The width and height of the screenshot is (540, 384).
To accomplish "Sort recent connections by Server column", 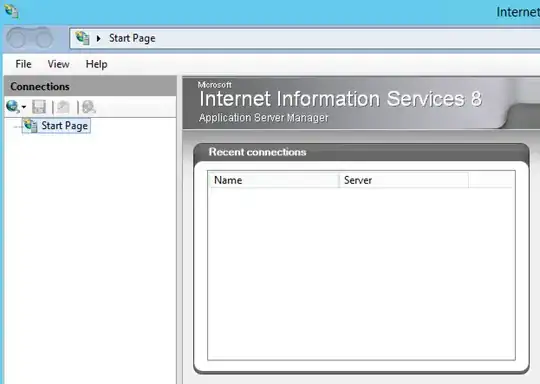I will (404, 180).
